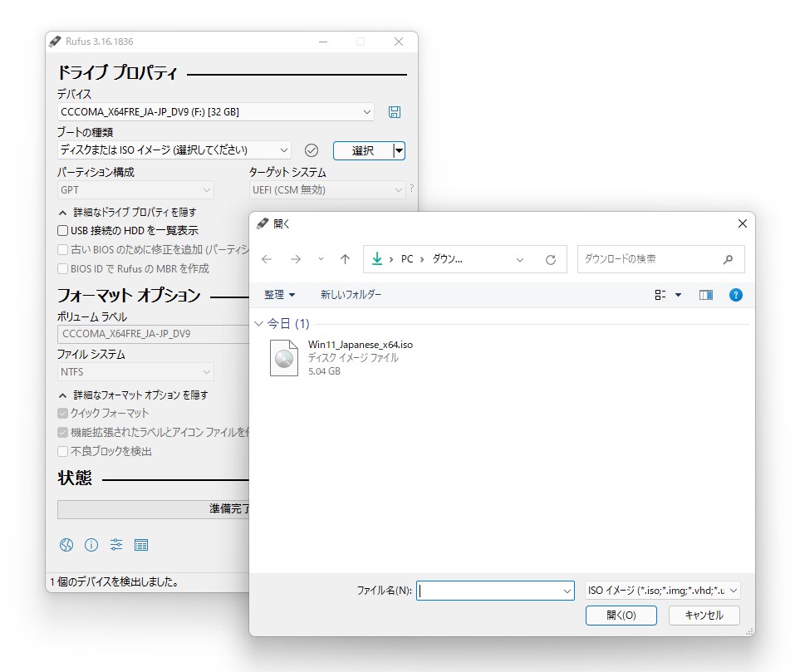The width and height of the screenshot is (795, 672).
Task: Open the パーティション構成 dropdown showing GPT
Action: coord(135,189)
